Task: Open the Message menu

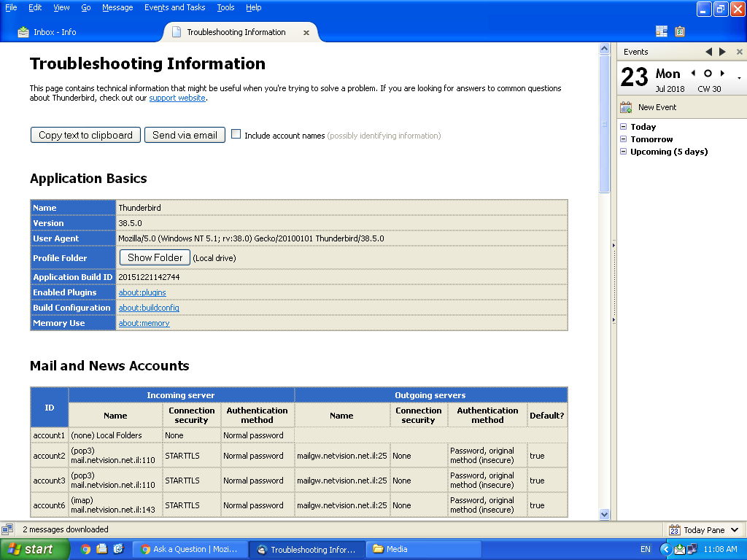Action: pyautogui.click(x=117, y=7)
